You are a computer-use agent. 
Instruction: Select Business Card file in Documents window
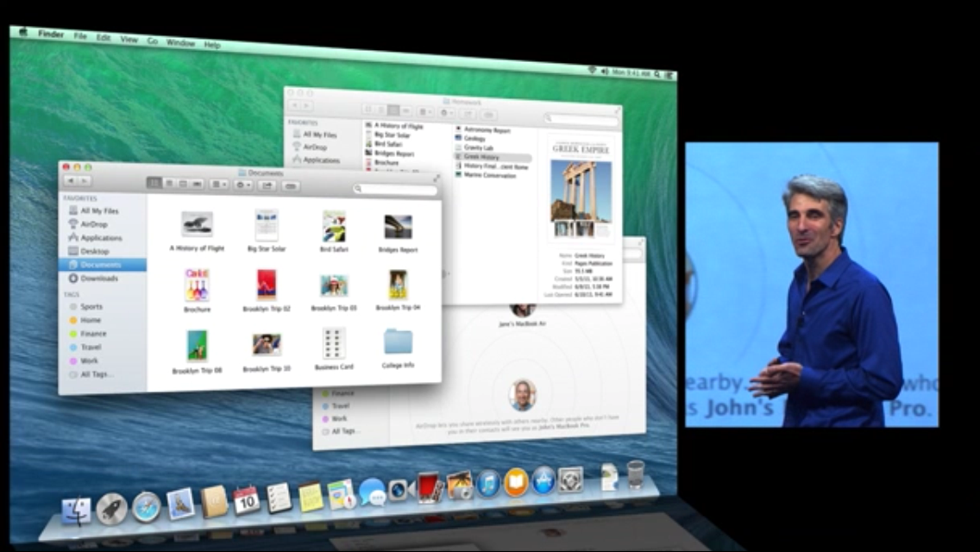[334, 343]
